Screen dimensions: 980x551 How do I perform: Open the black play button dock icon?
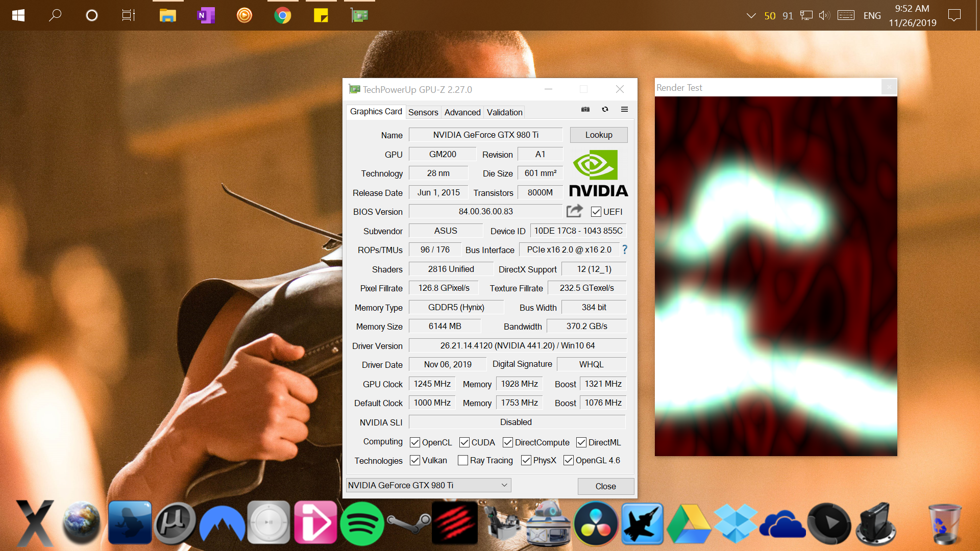tap(829, 523)
